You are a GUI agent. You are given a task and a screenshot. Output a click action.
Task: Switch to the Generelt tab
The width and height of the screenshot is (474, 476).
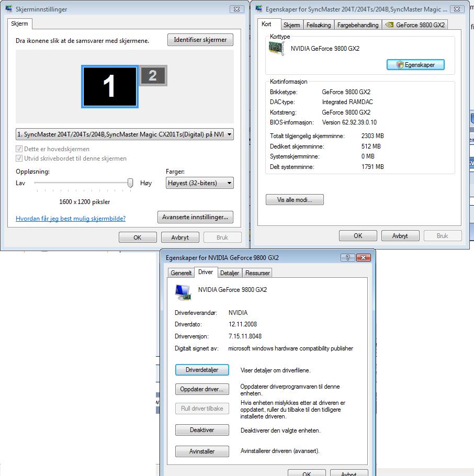[181, 273]
